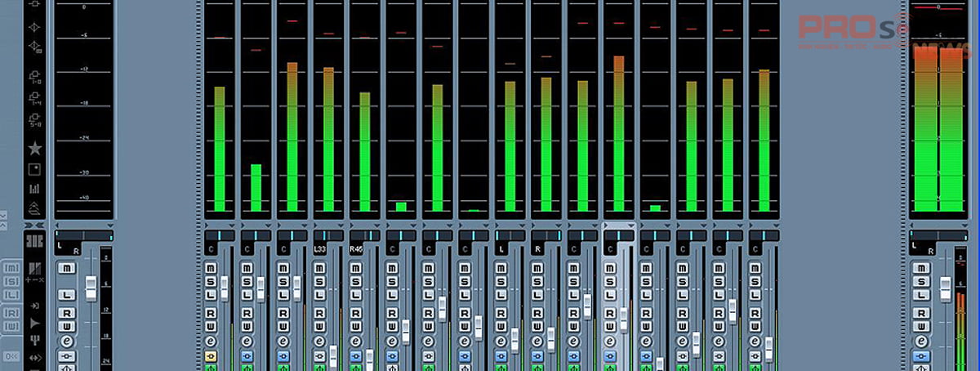Click the left-arrow triangle above leftmost input channel
The width and height of the screenshot is (980, 371).
click(57, 226)
